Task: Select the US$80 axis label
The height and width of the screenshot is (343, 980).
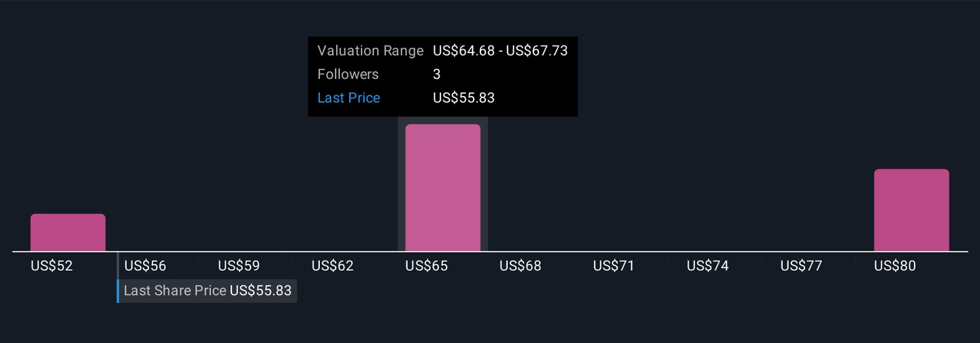Action: 895,266
